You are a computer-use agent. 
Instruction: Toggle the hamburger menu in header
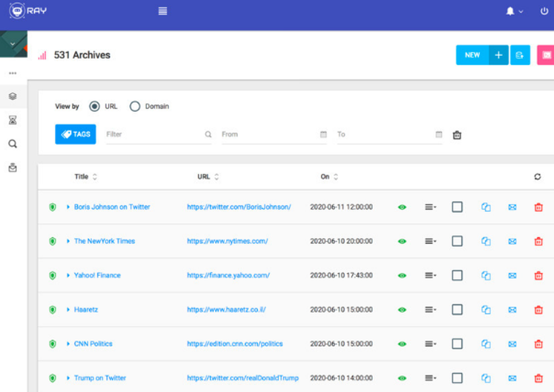point(162,11)
